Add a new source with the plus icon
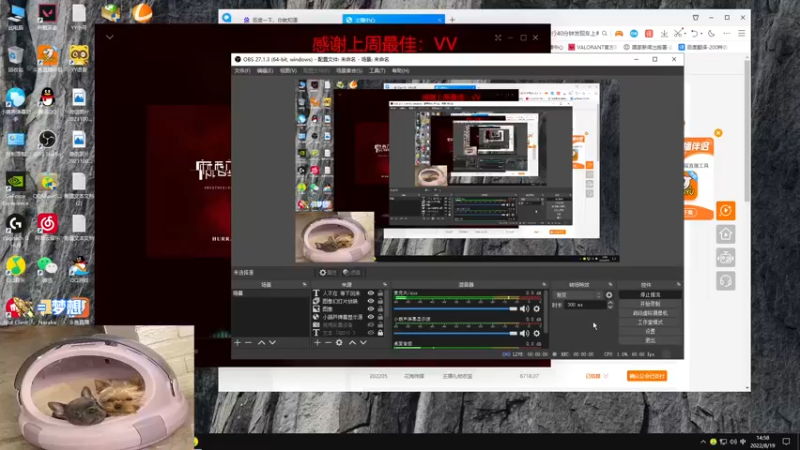 [x=317, y=343]
